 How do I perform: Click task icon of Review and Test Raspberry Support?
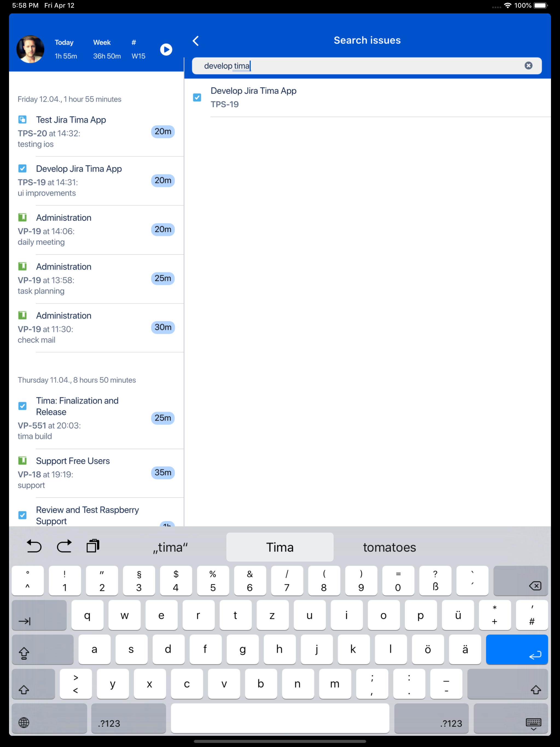pyautogui.click(x=22, y=515)
